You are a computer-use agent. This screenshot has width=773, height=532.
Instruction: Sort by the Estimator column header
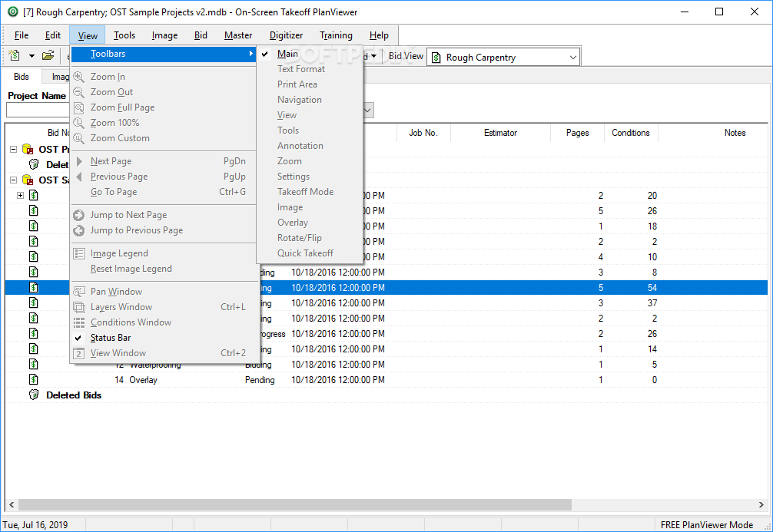coord(500,133)
